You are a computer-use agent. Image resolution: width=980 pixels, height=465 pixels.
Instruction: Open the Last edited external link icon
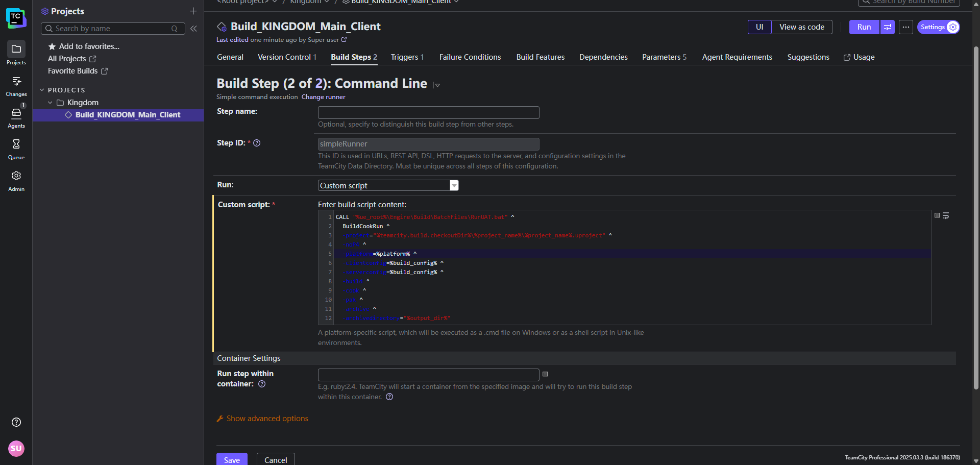[x=344, y=39]
